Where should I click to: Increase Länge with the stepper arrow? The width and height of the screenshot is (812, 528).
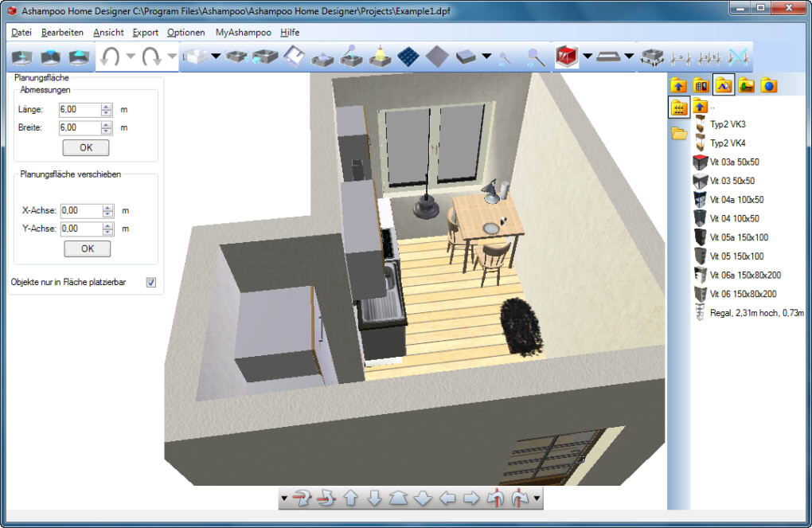pos(107,106)
